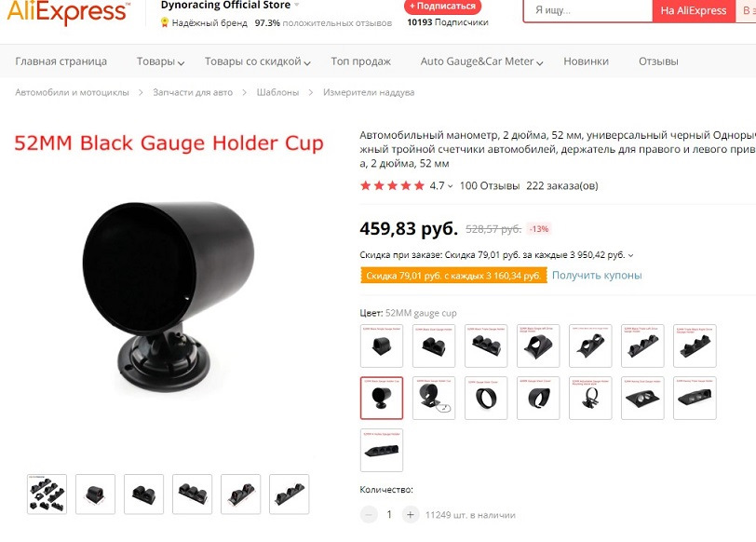Open the Запчасти для авто breadcrumb link
Viewport: 756px width, 542px height.
193,92
